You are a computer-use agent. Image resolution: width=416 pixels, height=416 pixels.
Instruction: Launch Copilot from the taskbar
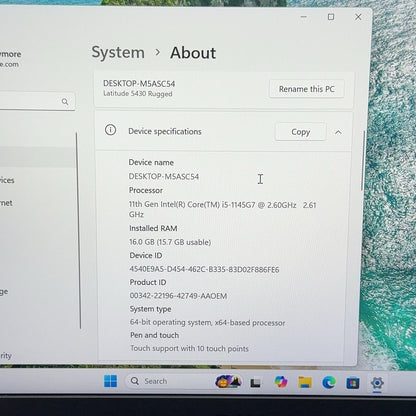pos(281,382)
